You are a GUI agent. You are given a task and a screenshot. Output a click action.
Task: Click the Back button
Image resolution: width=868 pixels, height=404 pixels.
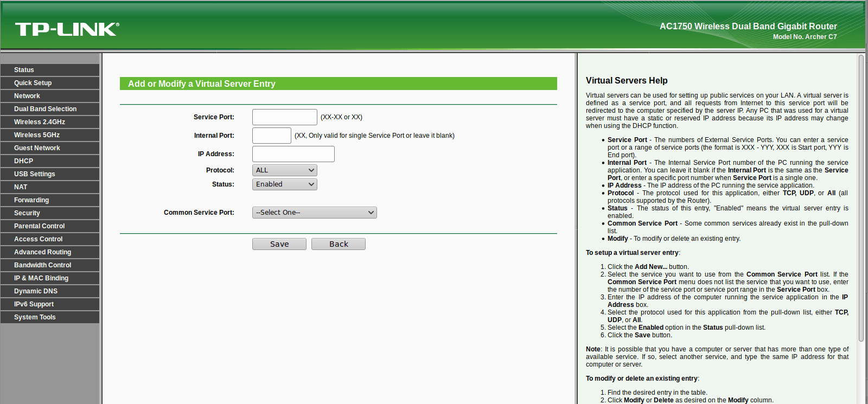pyautogui.click(x=339, y=244)
